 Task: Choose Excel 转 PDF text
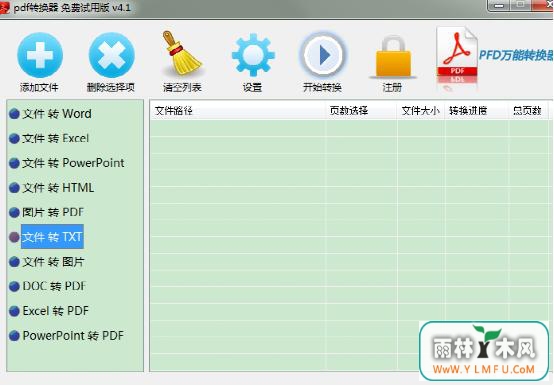[55, 311]
